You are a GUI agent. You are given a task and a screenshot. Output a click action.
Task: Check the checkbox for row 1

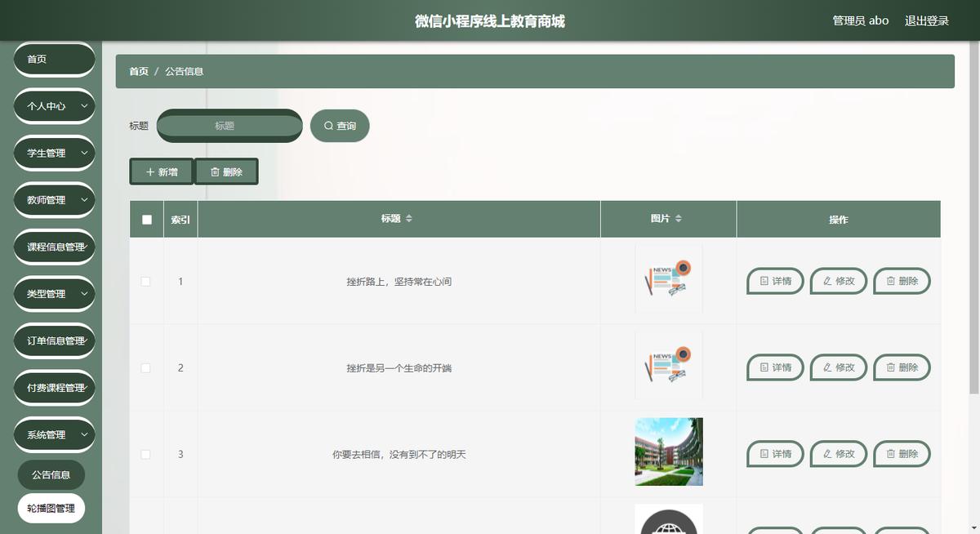146,281
